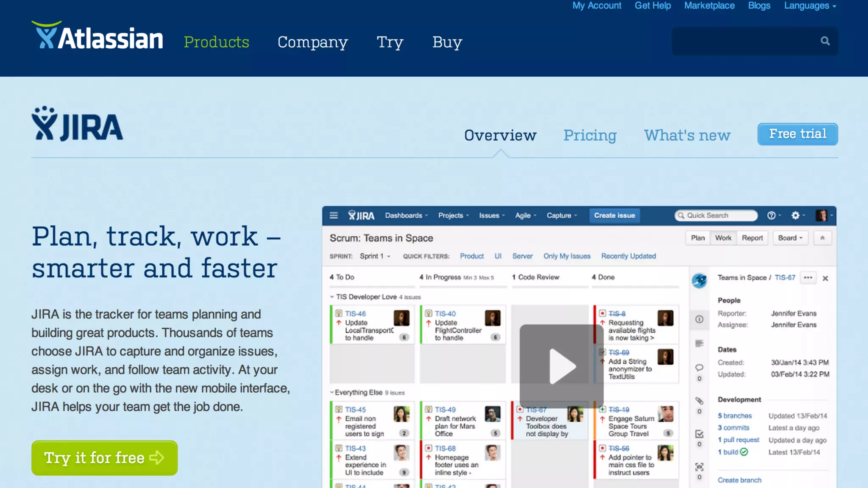Collapse the TIS Developer Love swimlane
Image resolution: width=868 pixels, height=488 pixels.
pyautogui.click(x=332, y=297)
